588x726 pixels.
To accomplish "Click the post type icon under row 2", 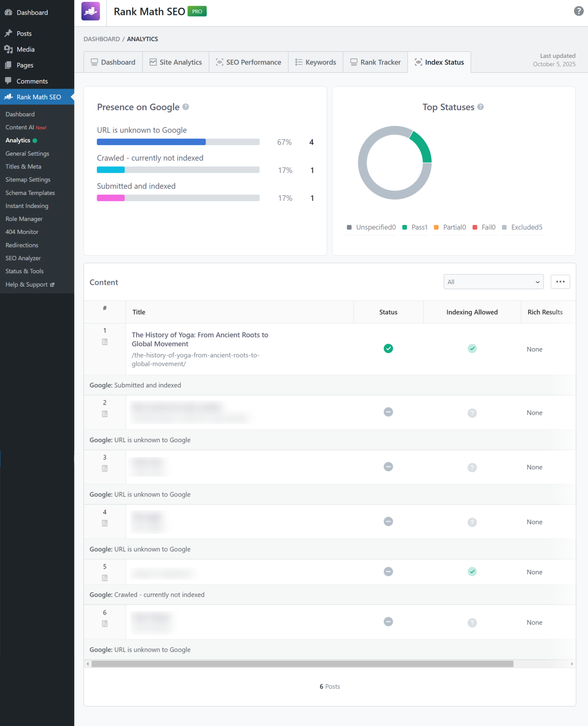I will [105, 414].
